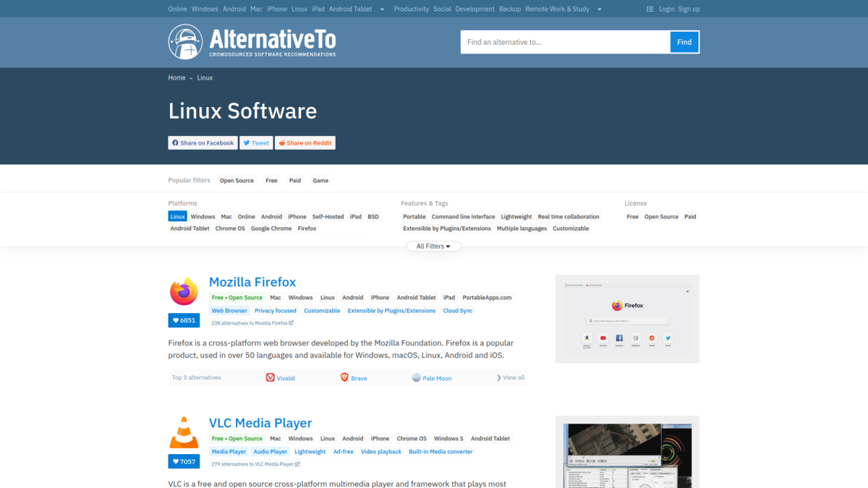Viewport: 868px width, 488px height.
Task: Enable the Lightweight feature filter
Action: coord(516,217)
